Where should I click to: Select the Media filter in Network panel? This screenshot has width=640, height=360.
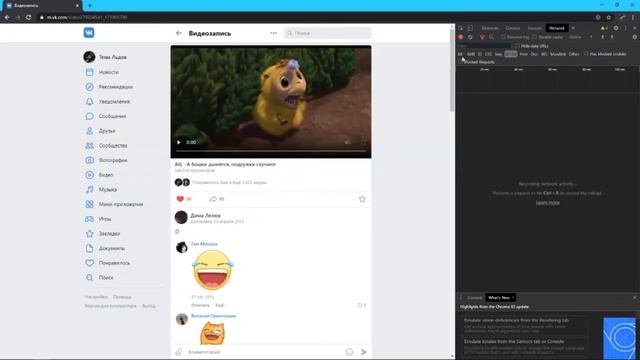[x=511, y=54]
